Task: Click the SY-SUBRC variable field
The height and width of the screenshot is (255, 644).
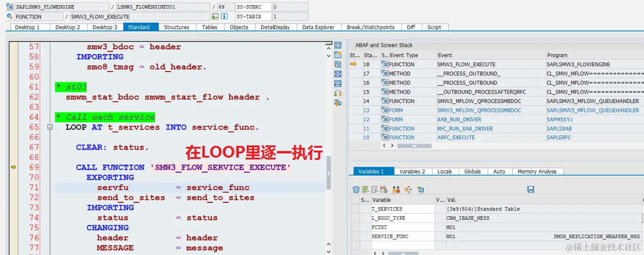Action: click(253, 7)
